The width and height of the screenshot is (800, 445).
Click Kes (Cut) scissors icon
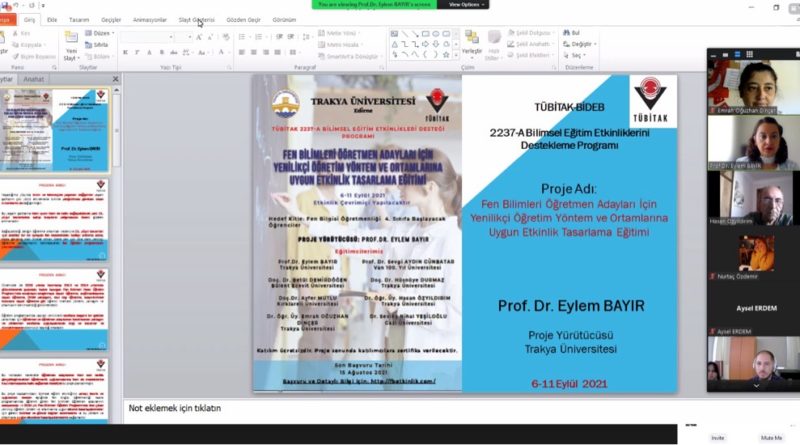pyautogui.click(x=21, y=33)
